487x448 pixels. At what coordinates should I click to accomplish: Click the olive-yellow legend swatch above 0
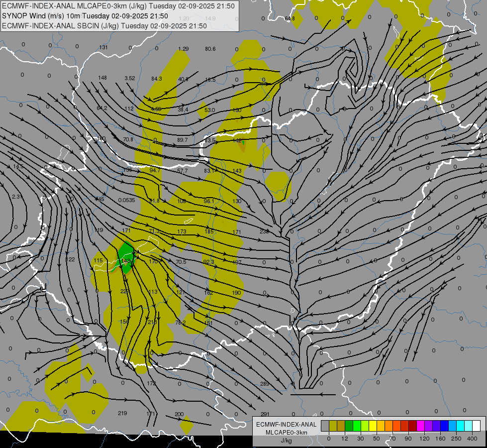(333, 426)
